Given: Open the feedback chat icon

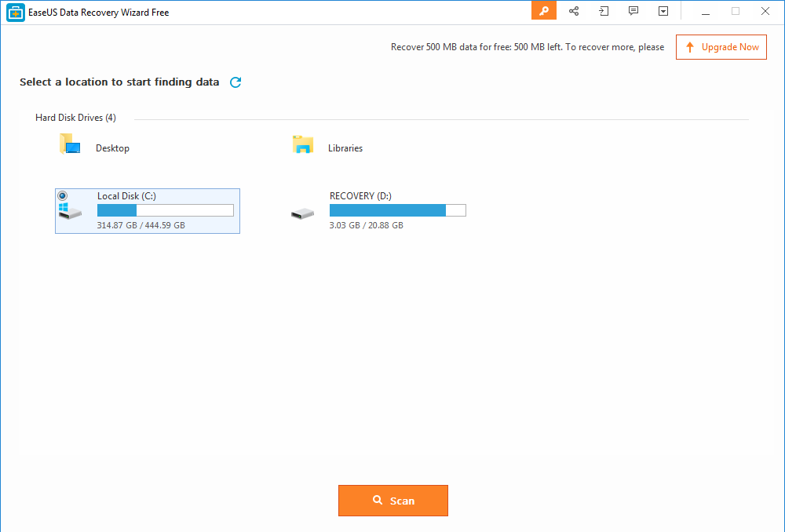Looking at the screenshot, I should [633, 11].
